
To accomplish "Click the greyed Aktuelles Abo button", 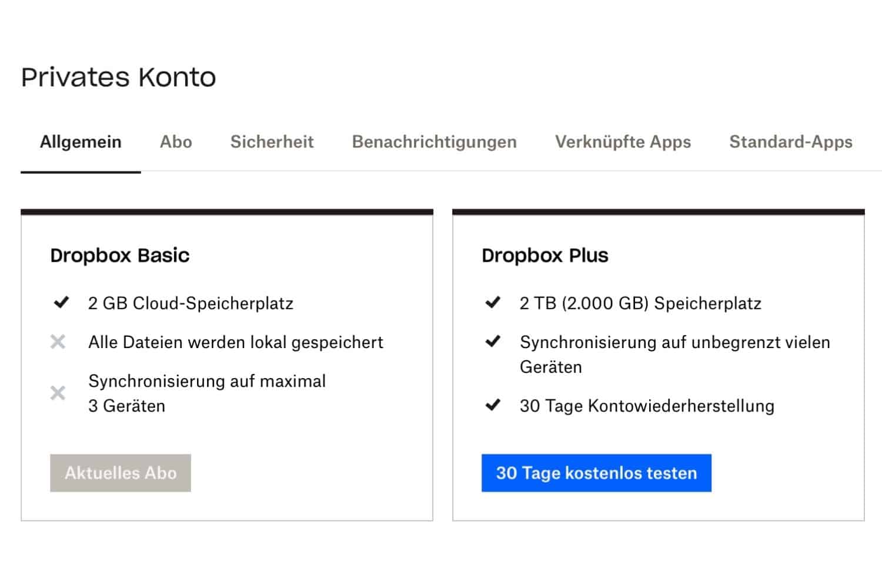I will click(x=121, y=473).
